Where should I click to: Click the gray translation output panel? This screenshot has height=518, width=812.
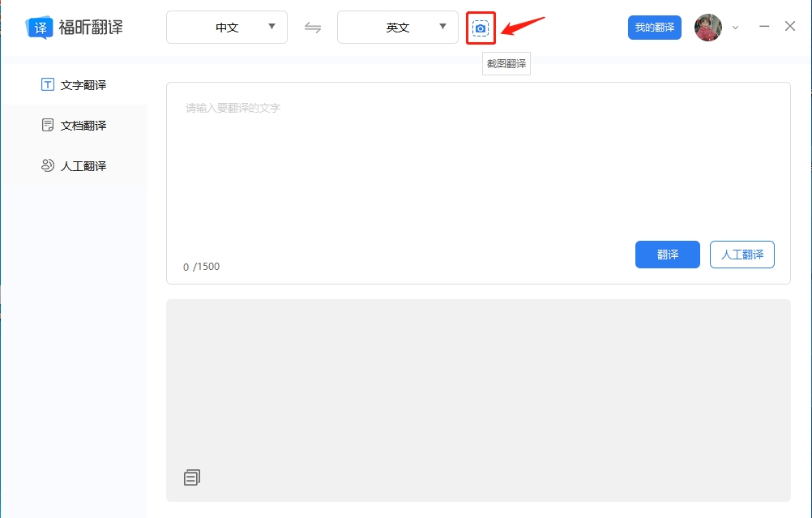click(478, 389)
